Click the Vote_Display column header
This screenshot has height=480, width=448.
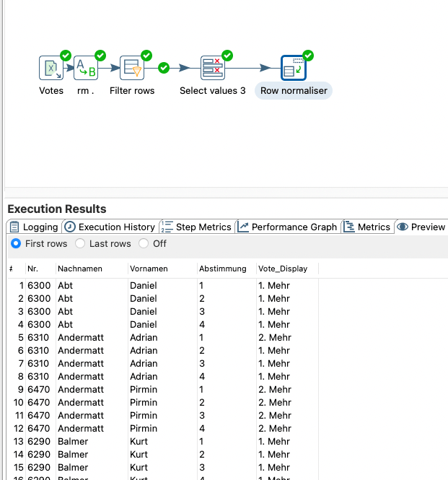283,269
